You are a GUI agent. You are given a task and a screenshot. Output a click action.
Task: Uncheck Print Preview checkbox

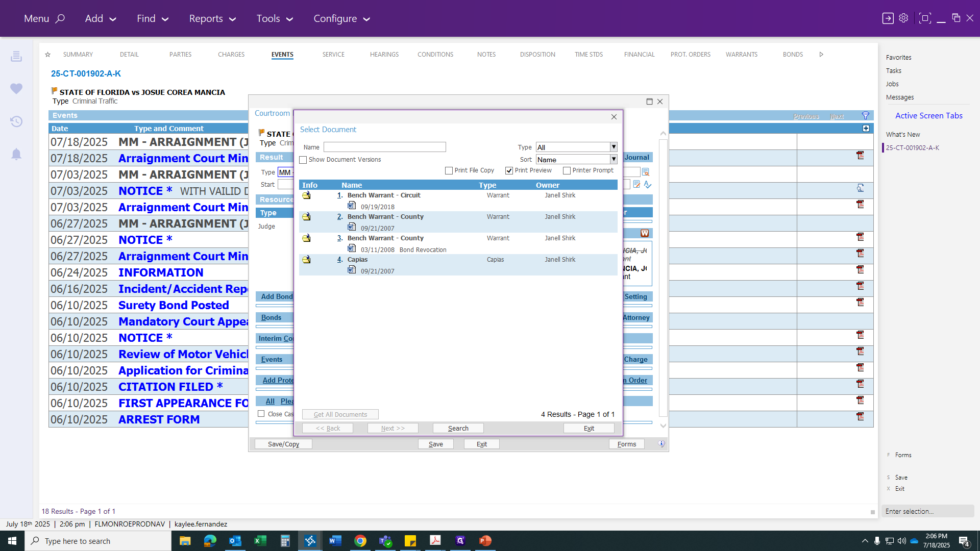point(509,171)
